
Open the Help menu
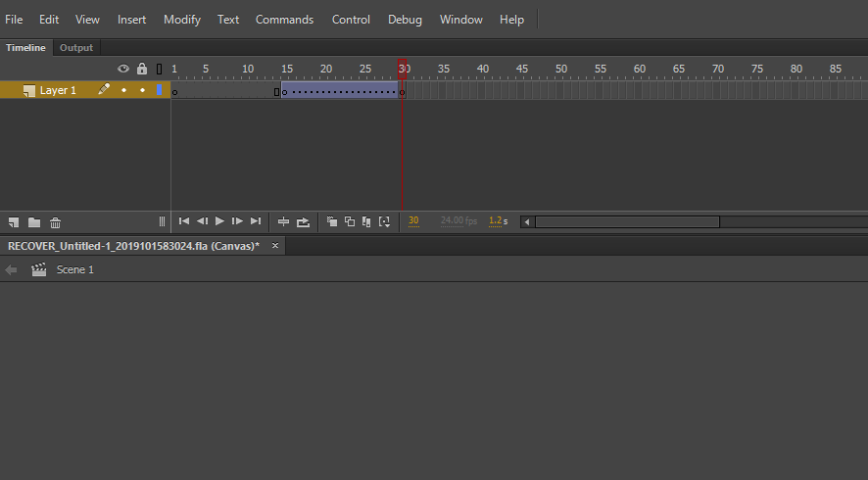tap(511, 20)
